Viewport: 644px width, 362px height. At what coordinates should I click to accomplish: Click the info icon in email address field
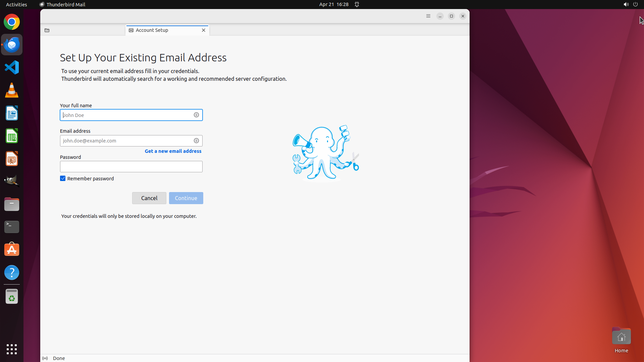pyautogui.click(x=196, y=141)
